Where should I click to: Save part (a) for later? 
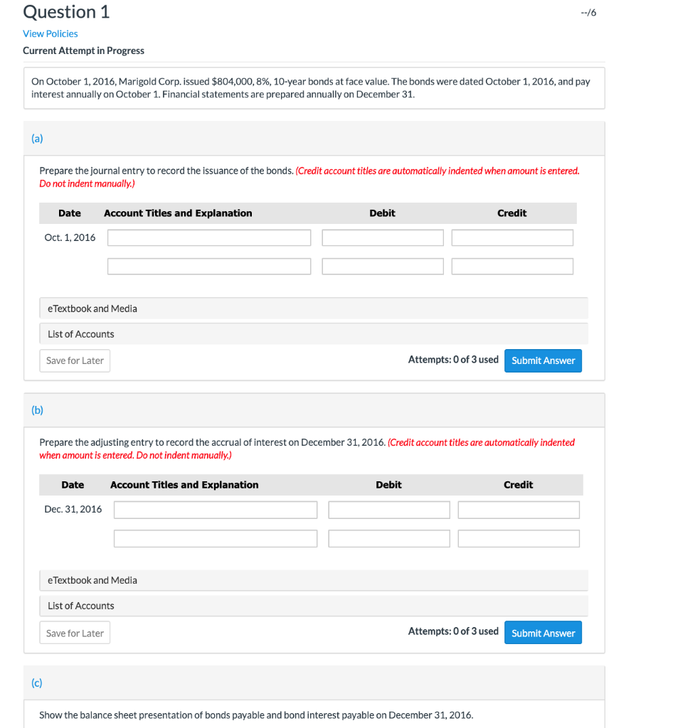click(74, 360)
